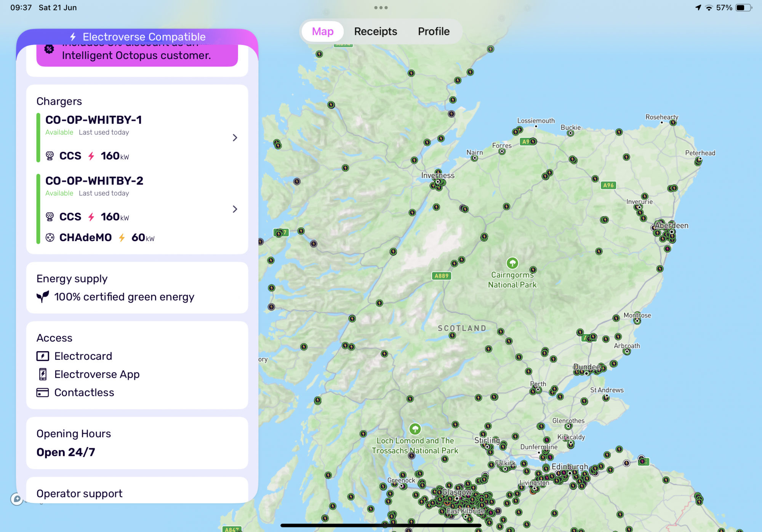Viewport: 762px width, 532px height.
Task: Expand CO-OP-WHITBY-1 charger details chevron
Action: point(235,137)
